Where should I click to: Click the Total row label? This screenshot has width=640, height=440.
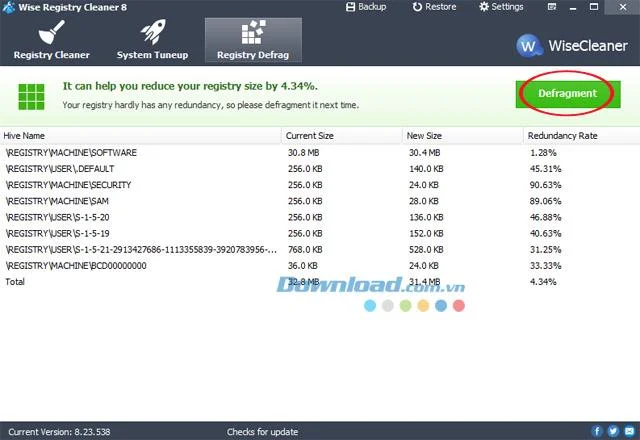tap(15, 282)
